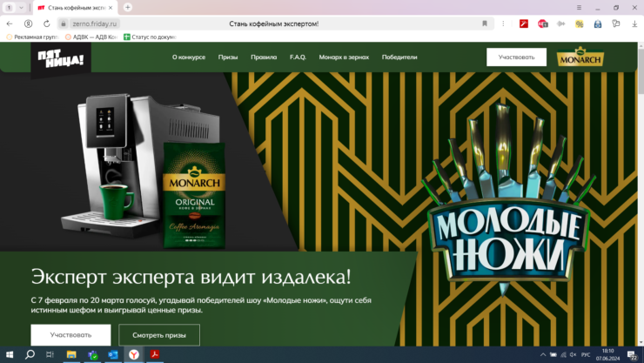Click the gray sound wave extension icon

click(x=561, y=24)
